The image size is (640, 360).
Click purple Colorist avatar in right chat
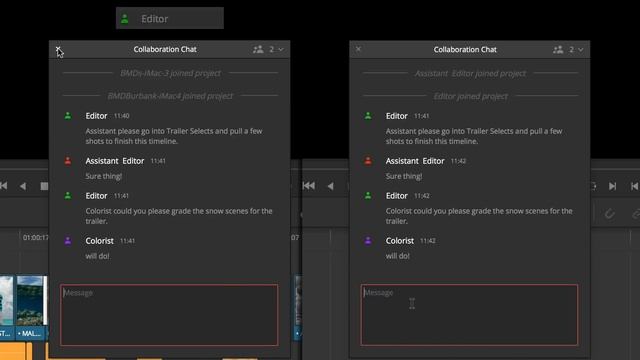coord(368,241)
